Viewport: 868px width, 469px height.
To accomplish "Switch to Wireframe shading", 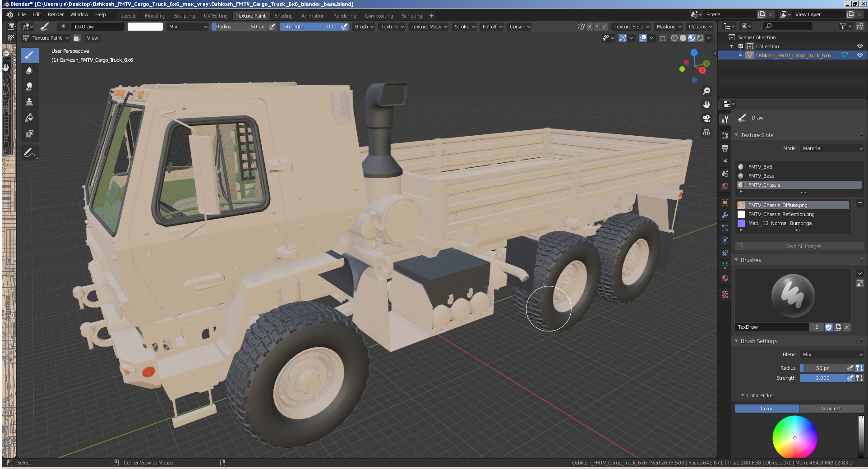I will [674, 38].
